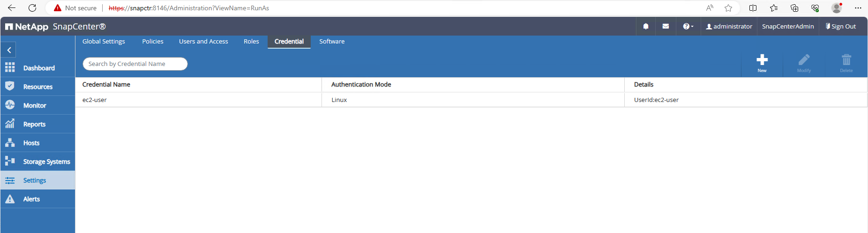The height and width of the screenshot is (233, 868).
Task: Sort by the Authentication Mode column header
Action: pos(361,85)
